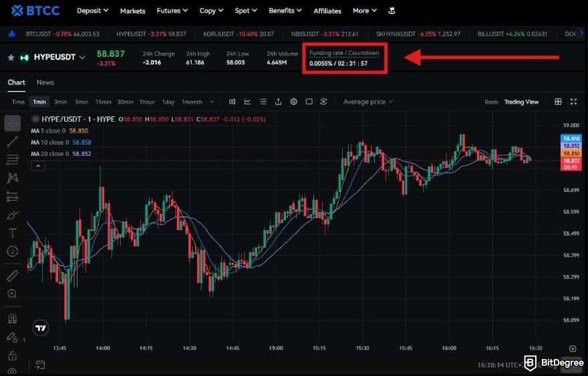Select the pattern drawing tool
This screenshot has height=376, width=588.
[x=13, y=178]
